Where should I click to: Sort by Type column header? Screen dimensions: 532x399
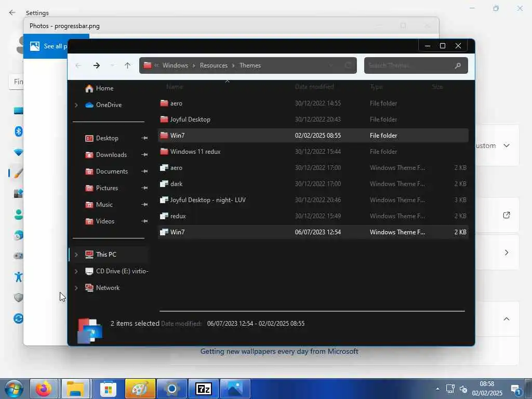[376, 87]
